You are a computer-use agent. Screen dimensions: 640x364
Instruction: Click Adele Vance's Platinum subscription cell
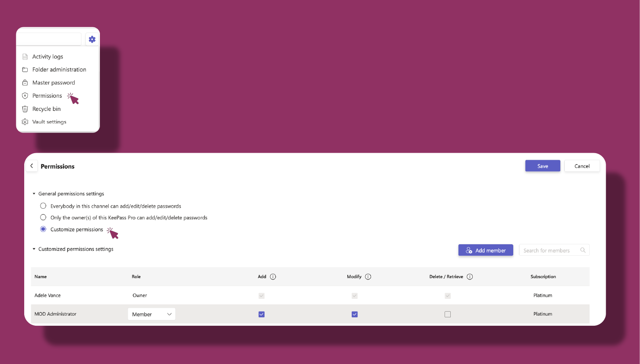pyautogui.click(x=543, y=296)
